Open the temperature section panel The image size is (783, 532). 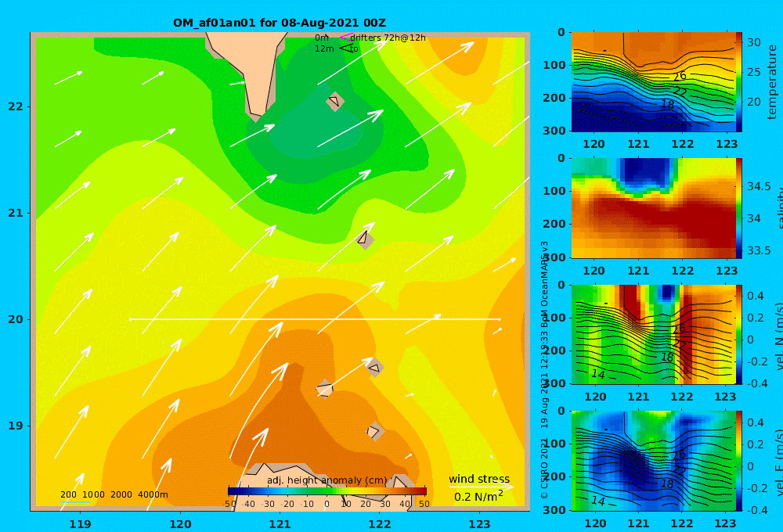tap(653, 82)
